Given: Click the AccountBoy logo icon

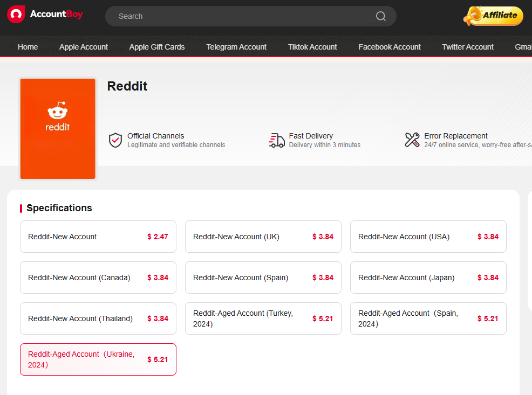Looking at the screenshot, I should (16, 15).
